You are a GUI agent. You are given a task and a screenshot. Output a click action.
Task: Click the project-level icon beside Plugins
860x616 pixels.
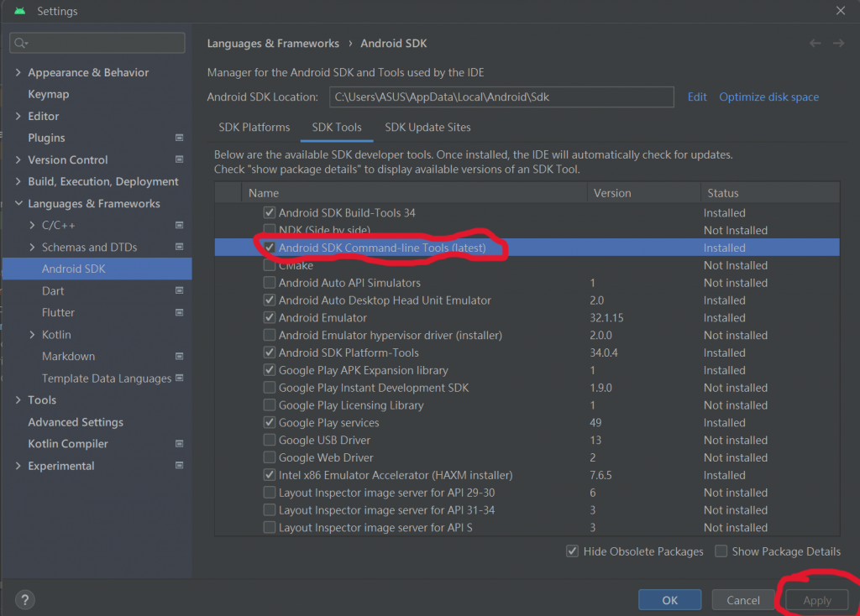[180, 138]
